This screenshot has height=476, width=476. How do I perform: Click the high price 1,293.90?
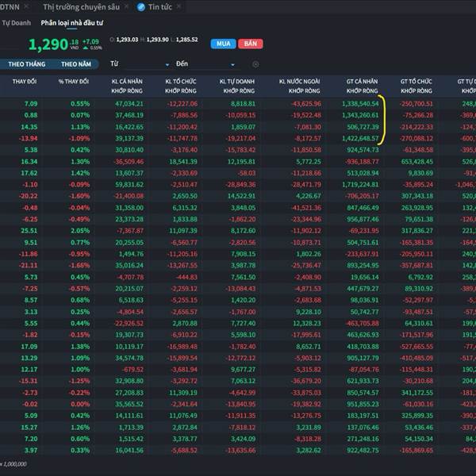(158, 40)
